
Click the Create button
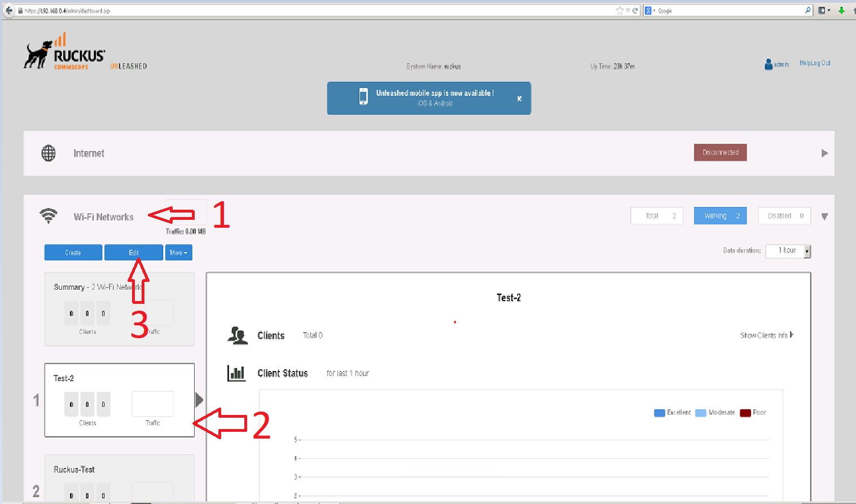73,253
